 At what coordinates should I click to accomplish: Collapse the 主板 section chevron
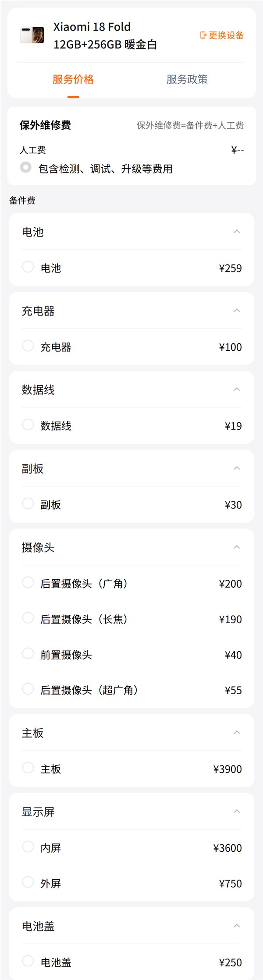click(x=237, y=733)
